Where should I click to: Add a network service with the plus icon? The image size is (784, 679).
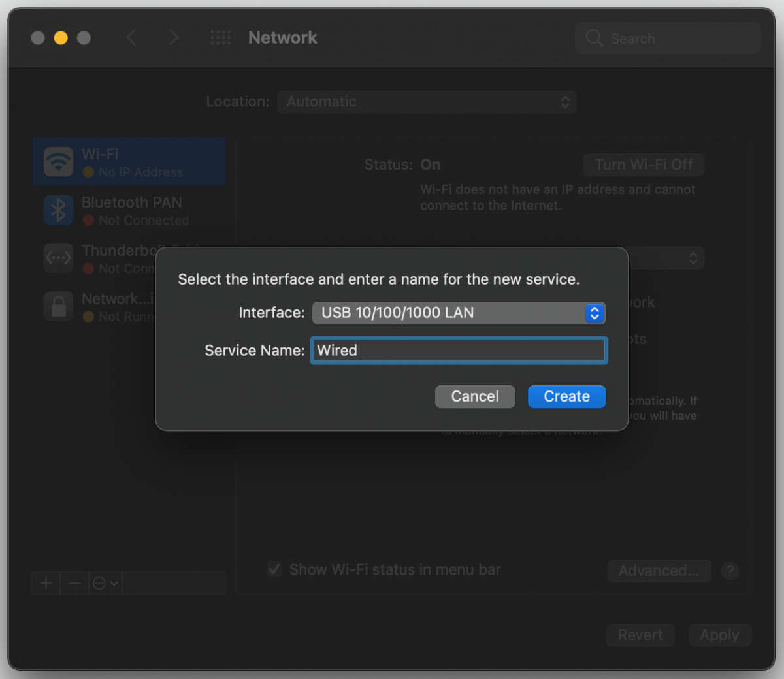click(x=45, y=583)
